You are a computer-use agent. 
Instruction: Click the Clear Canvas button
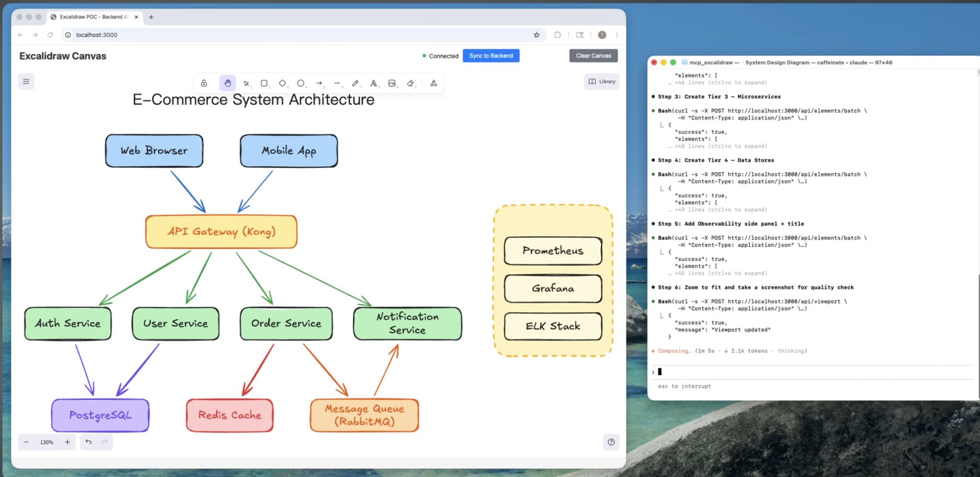point(593,56)
